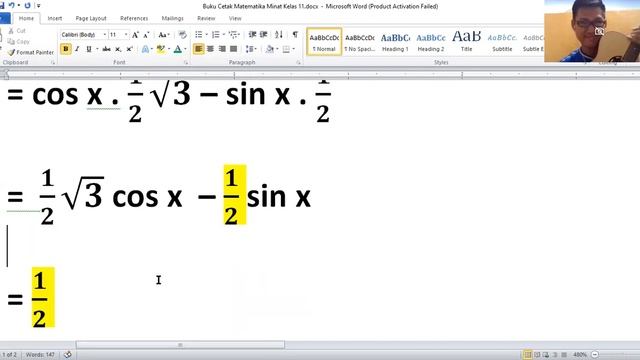Open the Clipboard dialog launcher
The height and width of the screenshot is (360, 640).
click(53, 63)
